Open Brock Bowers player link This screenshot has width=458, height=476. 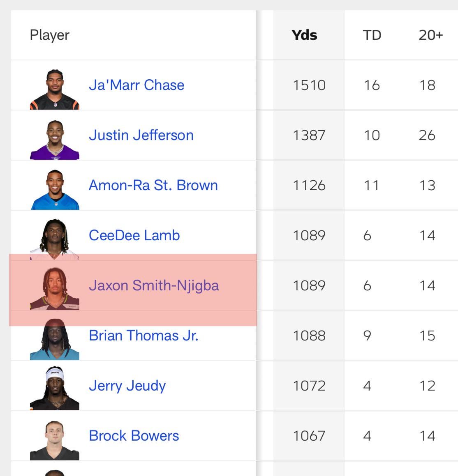(x=134, y=436)
